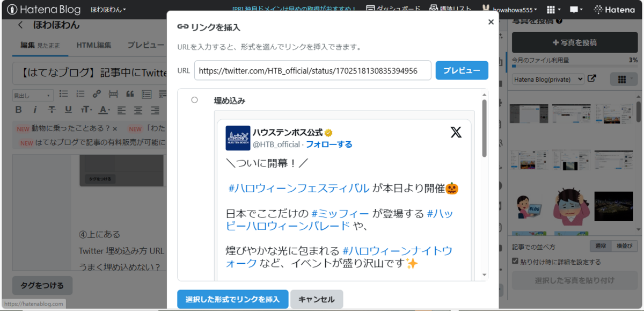
Task: Click フォローする link in tweet preview
Action: (x=329, y=144)
